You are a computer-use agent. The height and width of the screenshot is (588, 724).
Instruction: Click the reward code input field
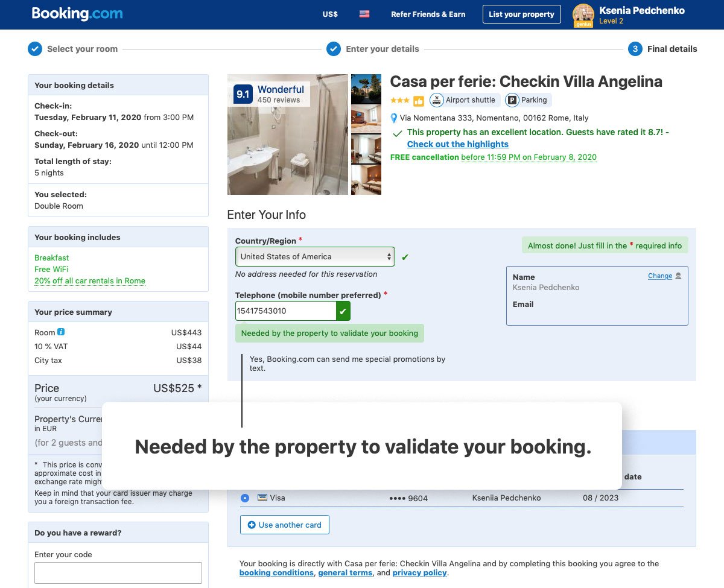tap(118, 573)
